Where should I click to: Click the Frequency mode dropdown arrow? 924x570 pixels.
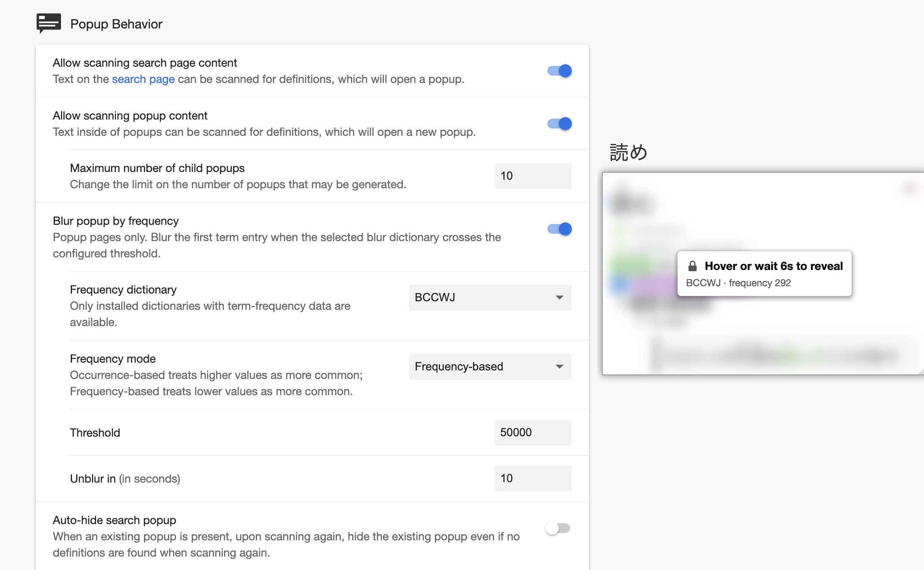pos(559,367)
